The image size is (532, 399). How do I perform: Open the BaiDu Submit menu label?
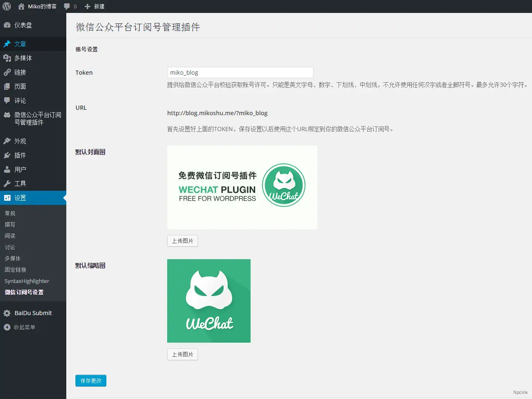(x=33, y=313)
